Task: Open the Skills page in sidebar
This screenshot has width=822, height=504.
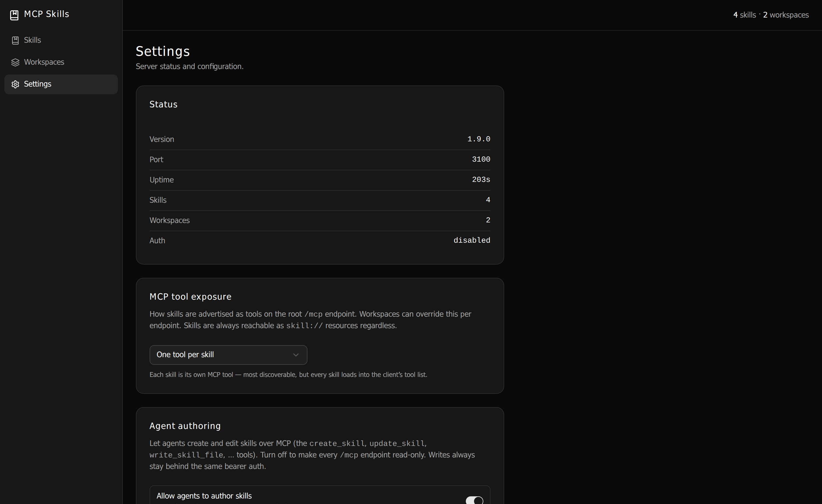Action: tap(61, 40)
